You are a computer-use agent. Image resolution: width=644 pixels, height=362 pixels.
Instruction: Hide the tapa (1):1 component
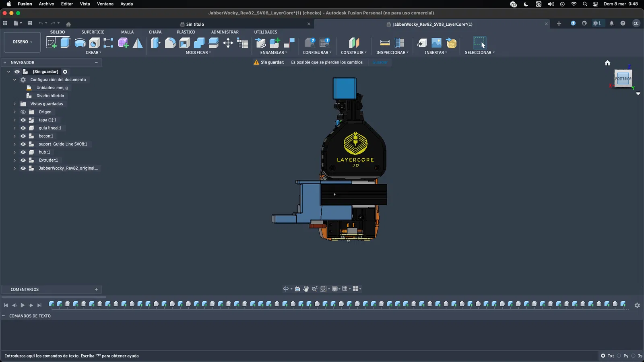[x=23, y=120]
